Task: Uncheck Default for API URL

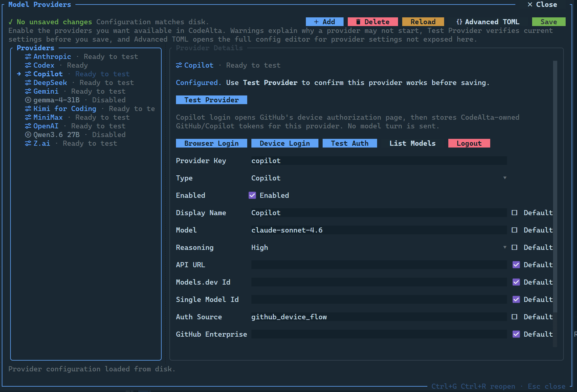Action: pyautogui.click(x=516, y=265)
